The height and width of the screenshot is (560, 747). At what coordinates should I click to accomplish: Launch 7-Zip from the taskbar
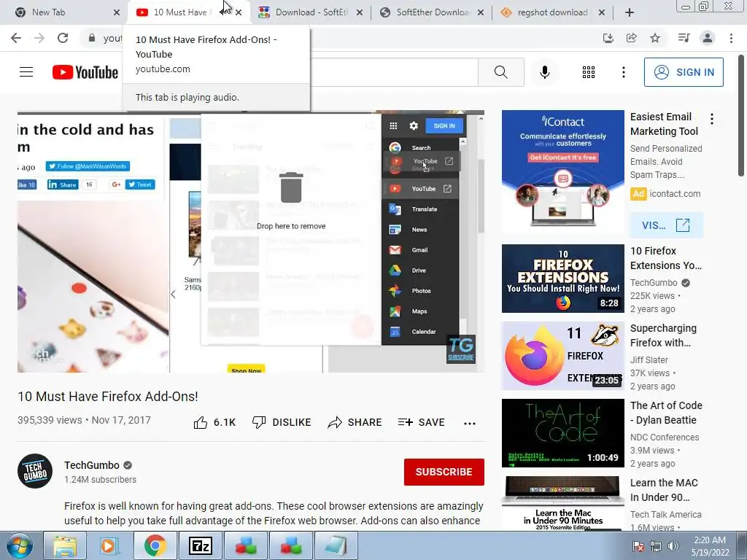coord(200,545)
